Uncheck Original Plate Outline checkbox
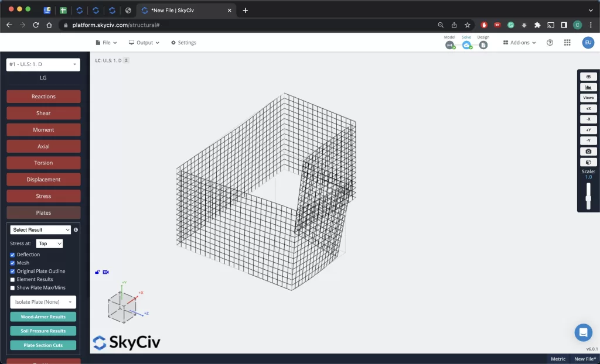600x364 pixels. [12, 272]
